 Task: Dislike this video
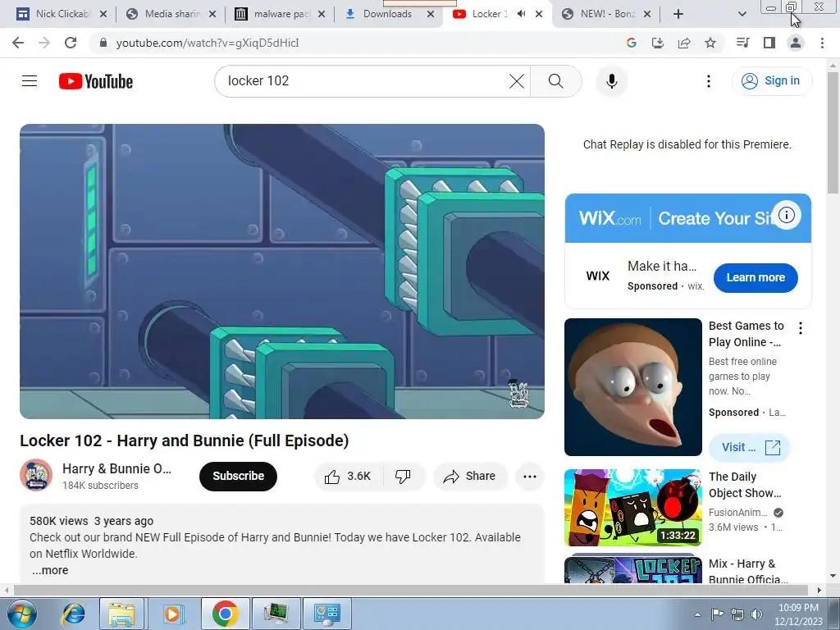(x=403, y=477)
